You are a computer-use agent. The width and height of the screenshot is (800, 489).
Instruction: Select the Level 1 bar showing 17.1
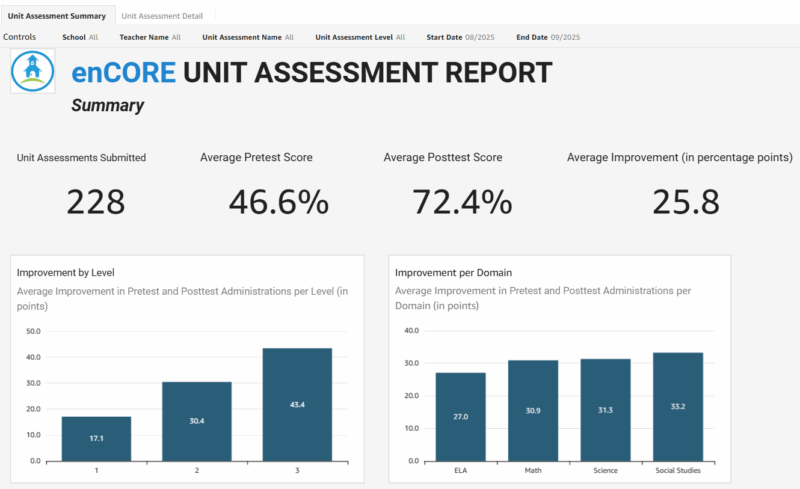[x=96, y=439]
